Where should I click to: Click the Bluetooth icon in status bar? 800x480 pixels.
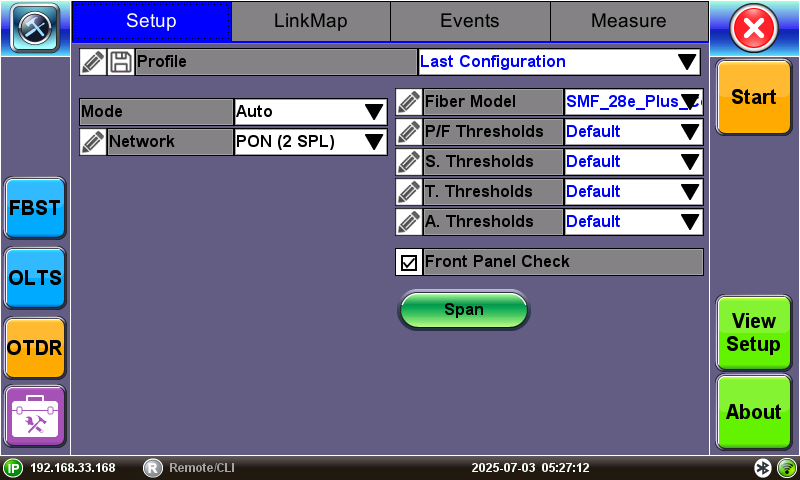[x=762, y=468]
